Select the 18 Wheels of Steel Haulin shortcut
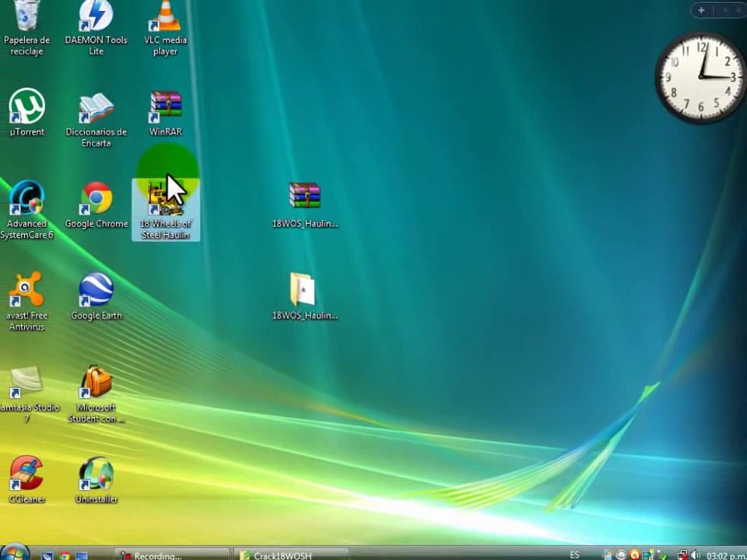The image size is (747, 560). tap(165, 210)
